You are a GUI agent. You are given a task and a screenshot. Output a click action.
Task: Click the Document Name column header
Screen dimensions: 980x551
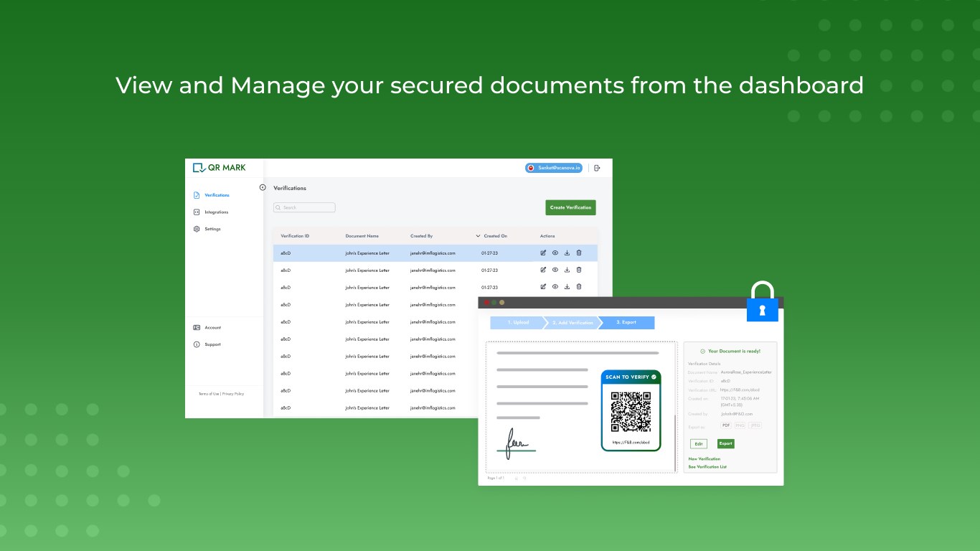click(x=362, y=236)
